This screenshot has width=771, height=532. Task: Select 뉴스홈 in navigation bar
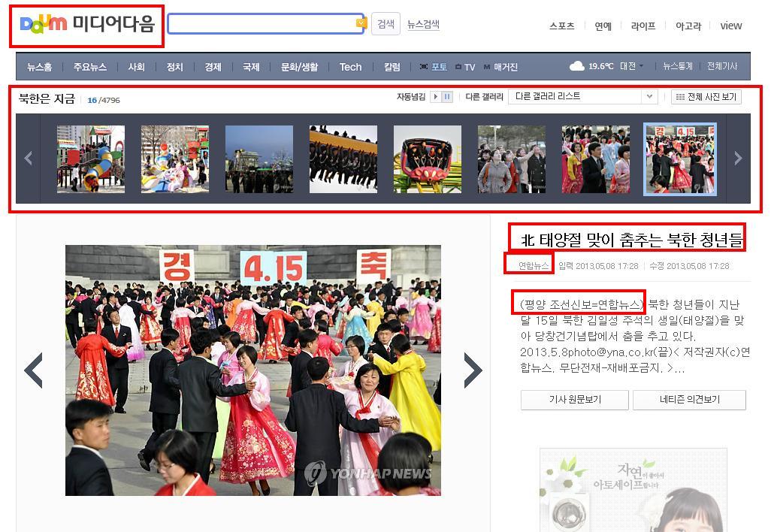tap(39, 67)
